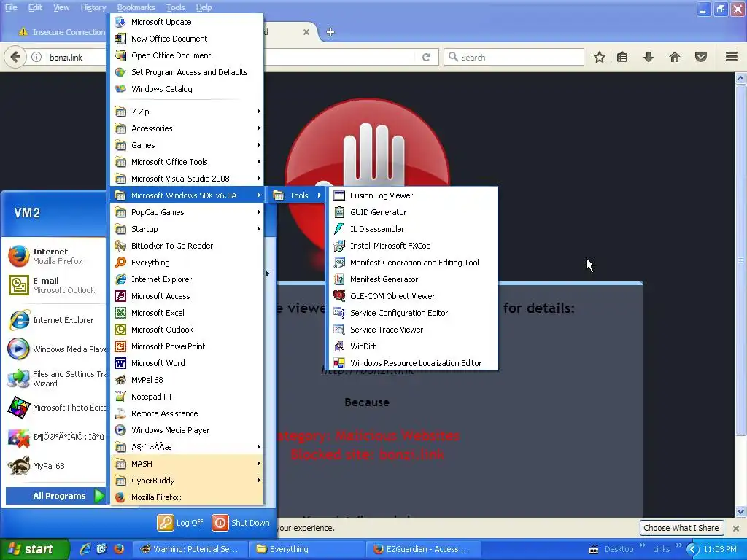The image size is (747, 560).
Task: Open OLE-COM Object Viewer
Action: pos(413,296)
